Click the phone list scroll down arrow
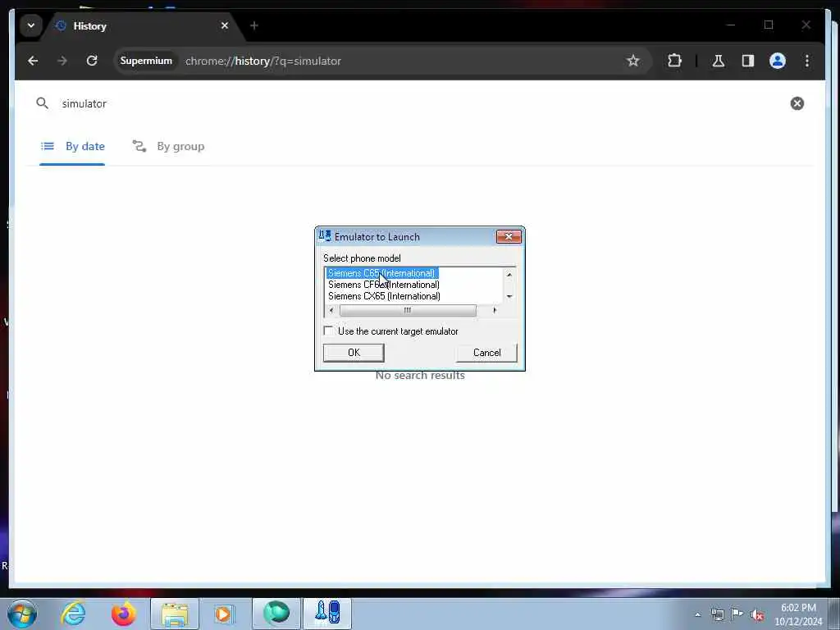The height and width of the screenshot is (630, 840). tap(509, 296)
